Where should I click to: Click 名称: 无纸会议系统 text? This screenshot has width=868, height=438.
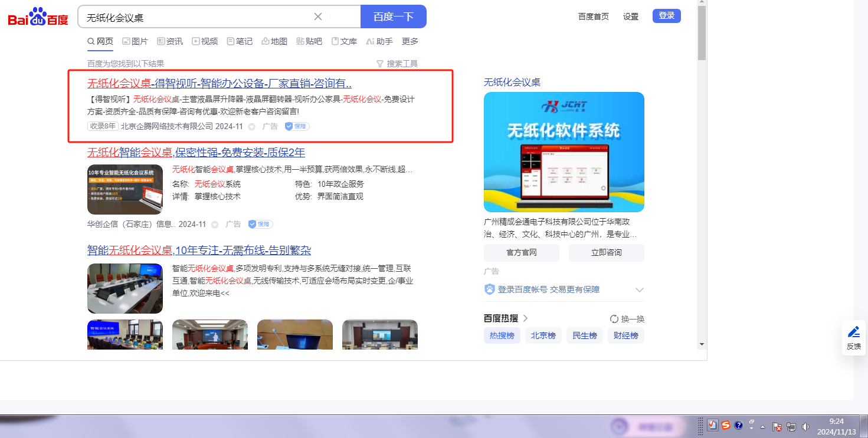[x=207, y=185]
